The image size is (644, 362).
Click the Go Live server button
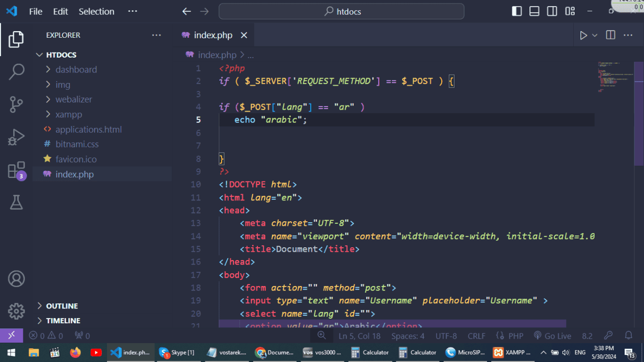click(552, 336)
